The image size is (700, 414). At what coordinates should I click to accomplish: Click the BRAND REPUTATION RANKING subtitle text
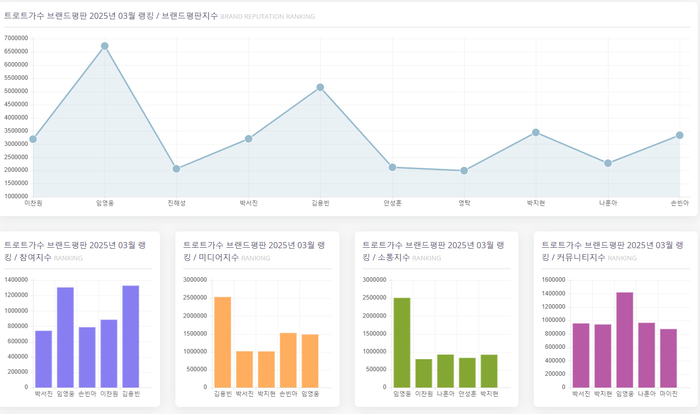[267, 17]
